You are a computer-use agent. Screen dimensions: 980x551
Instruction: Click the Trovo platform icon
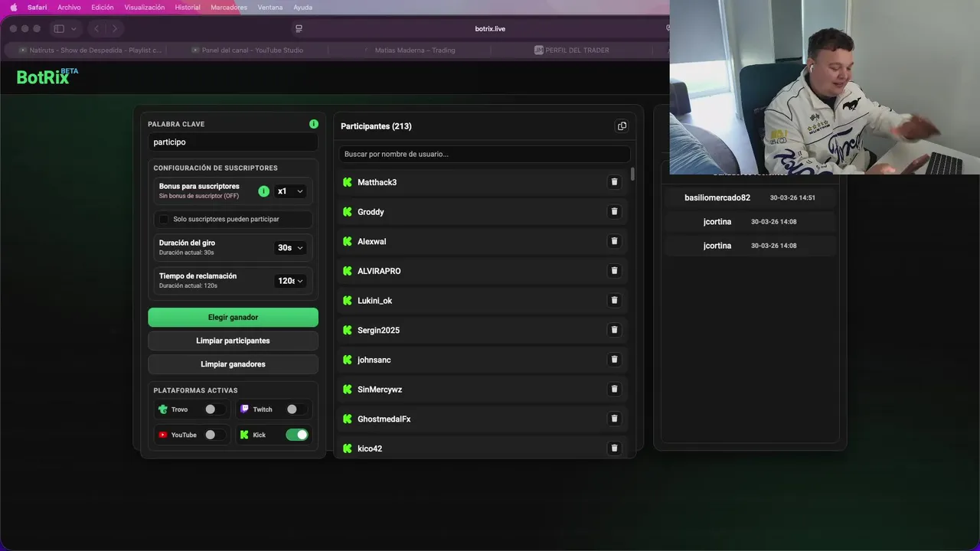163,409
